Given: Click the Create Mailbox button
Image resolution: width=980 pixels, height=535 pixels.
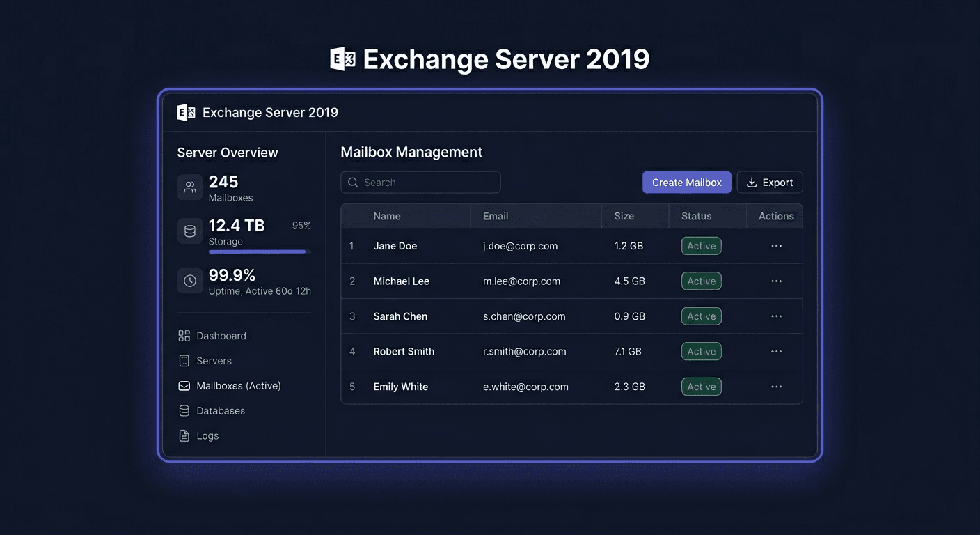Looking at the screenshot, I should click(686, 182).
